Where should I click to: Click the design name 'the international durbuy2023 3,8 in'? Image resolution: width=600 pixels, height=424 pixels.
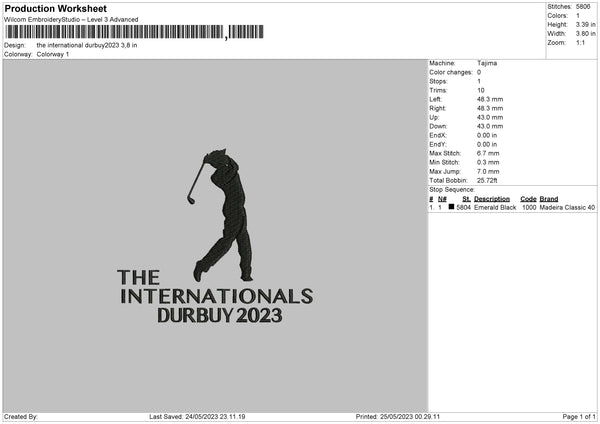(x=87, y=45)
